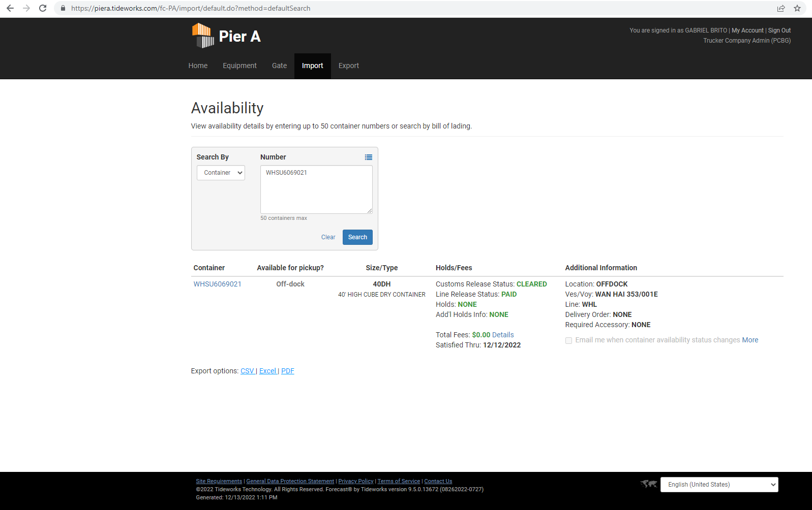Check the email notification checkbox
This screenshot has height=510, width=812.
click(568, 340)
